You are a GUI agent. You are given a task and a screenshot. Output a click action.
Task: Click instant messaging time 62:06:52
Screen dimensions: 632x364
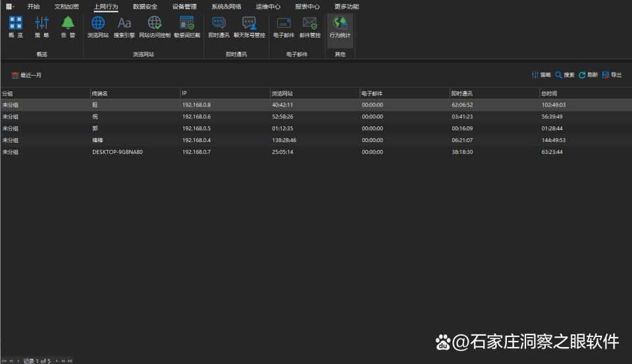[462, 105]
